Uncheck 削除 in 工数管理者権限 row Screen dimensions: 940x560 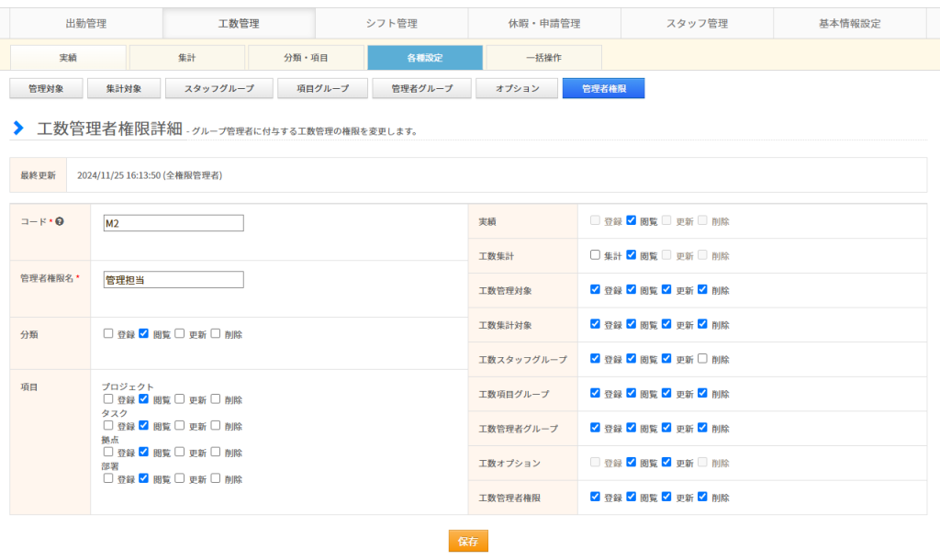click(x=702, y=497)
